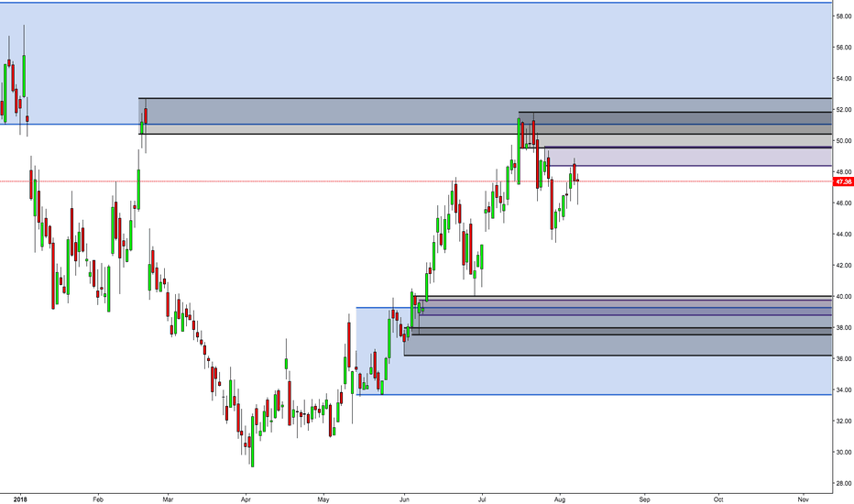Choose the 36.00 value on the price axis

tap(844, 358)
